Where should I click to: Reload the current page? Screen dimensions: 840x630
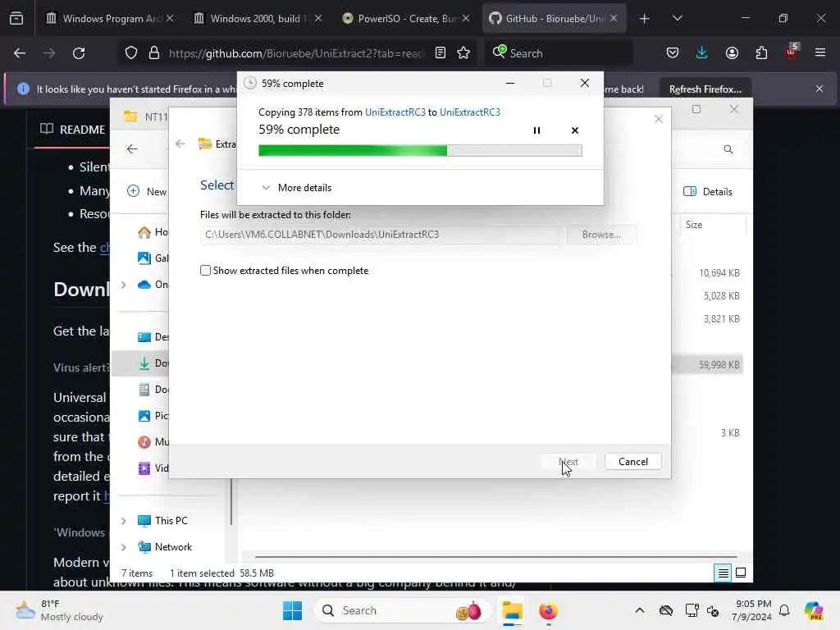point(79,53)
